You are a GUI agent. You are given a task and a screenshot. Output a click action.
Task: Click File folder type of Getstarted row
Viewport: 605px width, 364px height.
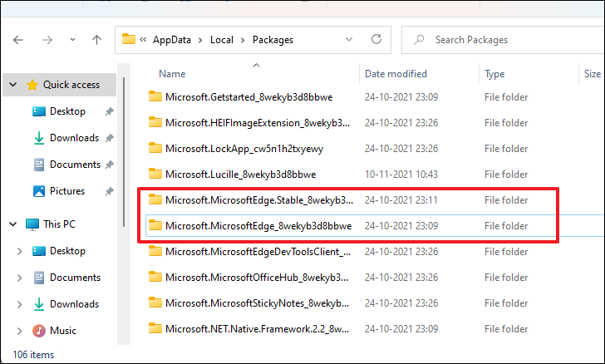[506, 97]
